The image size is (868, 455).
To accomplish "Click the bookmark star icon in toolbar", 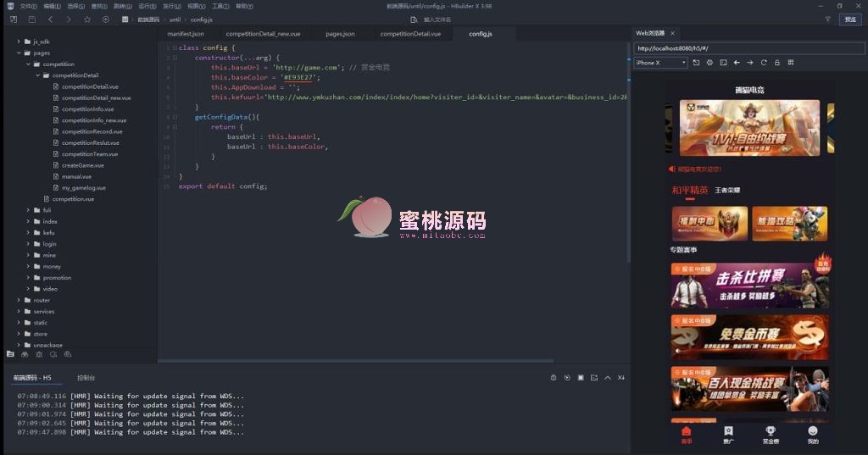I will [87, 19].
